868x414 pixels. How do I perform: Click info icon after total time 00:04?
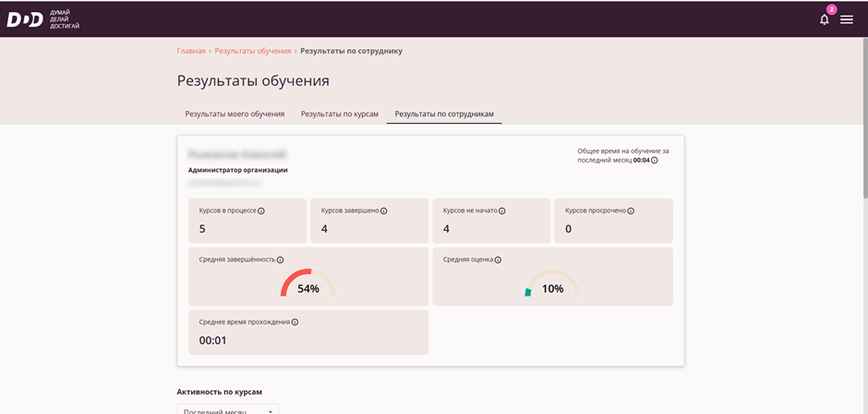tap(655, 160)
